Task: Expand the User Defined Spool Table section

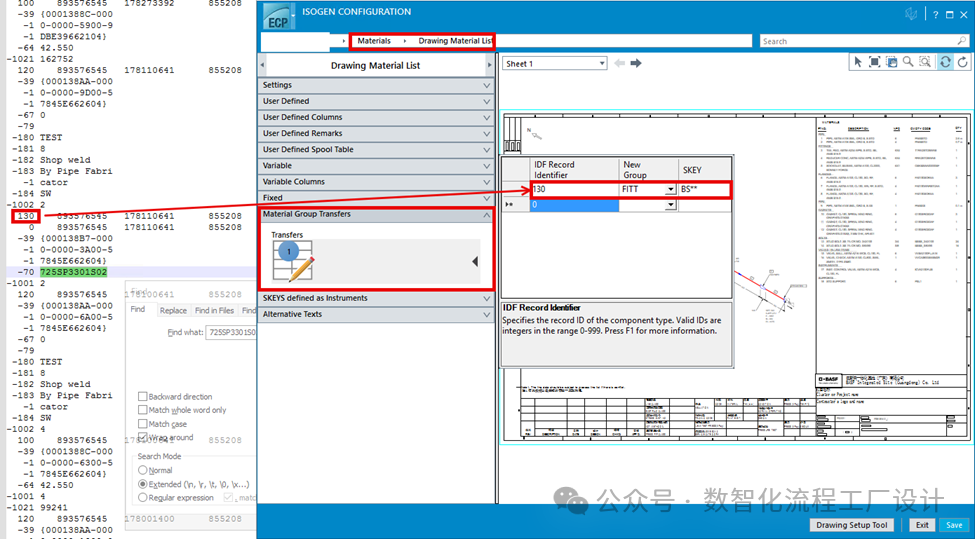Action: coord(376,150)
